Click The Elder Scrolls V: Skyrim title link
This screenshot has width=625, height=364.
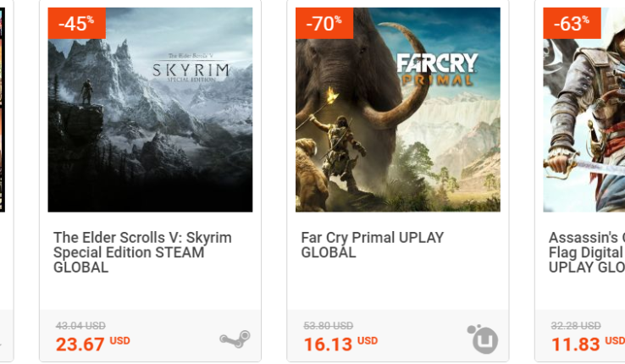coord(142,252)
